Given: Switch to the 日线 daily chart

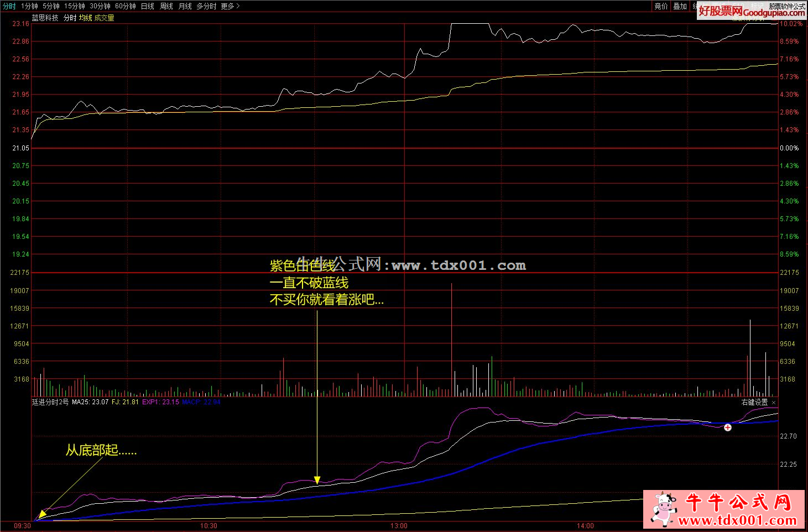Looking at the screenshot, I should click(148, 6).
